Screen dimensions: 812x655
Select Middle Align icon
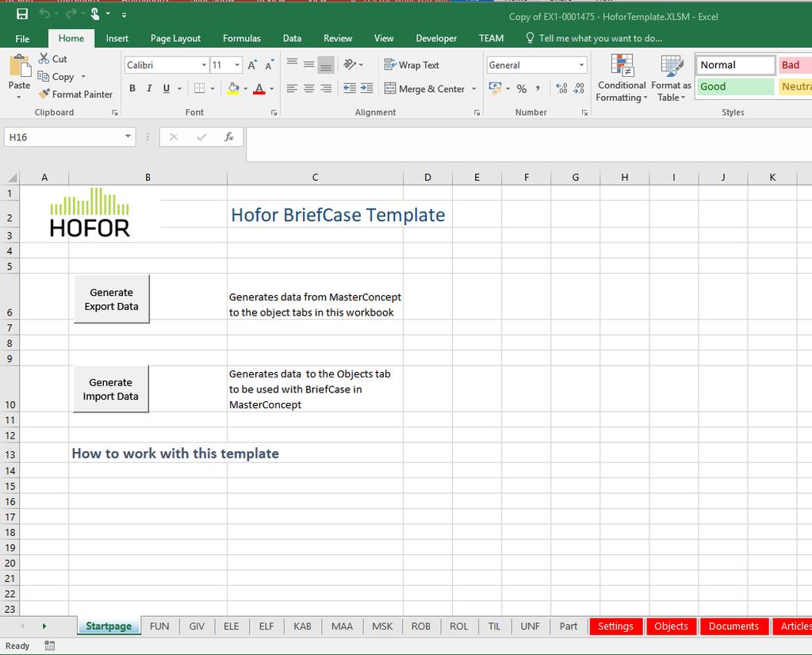click(x=309, y=65)
